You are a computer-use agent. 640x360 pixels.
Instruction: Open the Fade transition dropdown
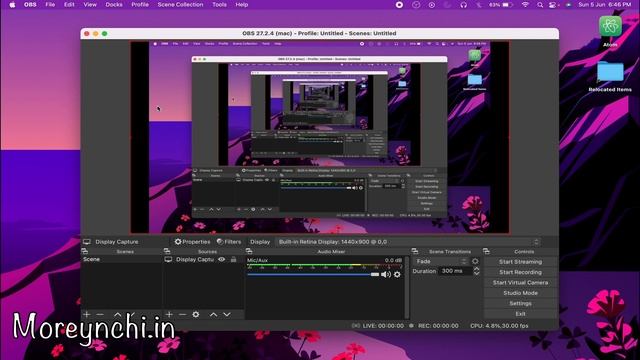[441, 261]
